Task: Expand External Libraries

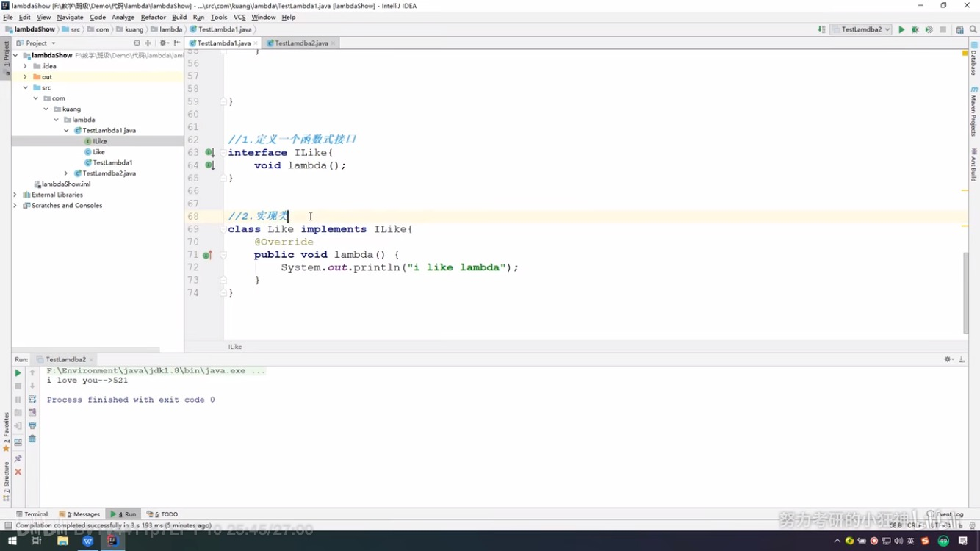Action: click(x=15, y=195)
